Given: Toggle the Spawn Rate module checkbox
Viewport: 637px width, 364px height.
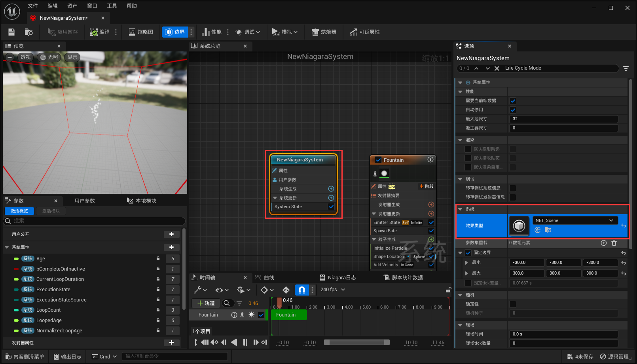Looking at the screenshot, I should [x=431, y=231].
